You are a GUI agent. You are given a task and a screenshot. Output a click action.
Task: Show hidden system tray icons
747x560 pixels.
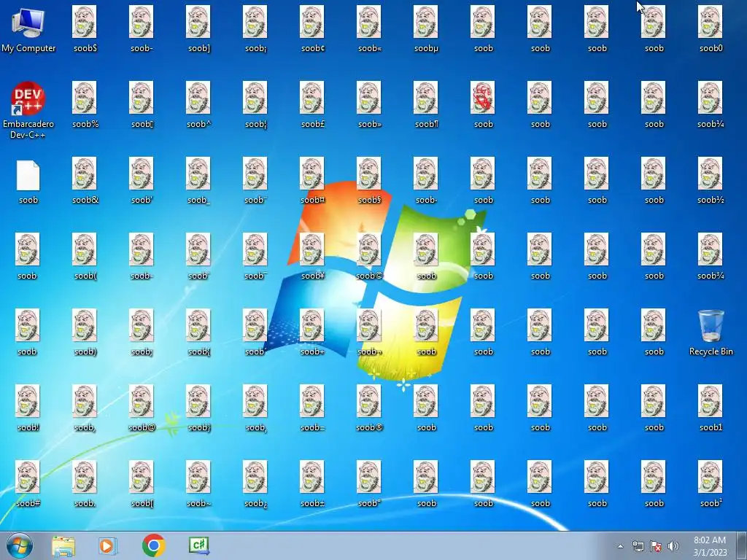(620, 546)
